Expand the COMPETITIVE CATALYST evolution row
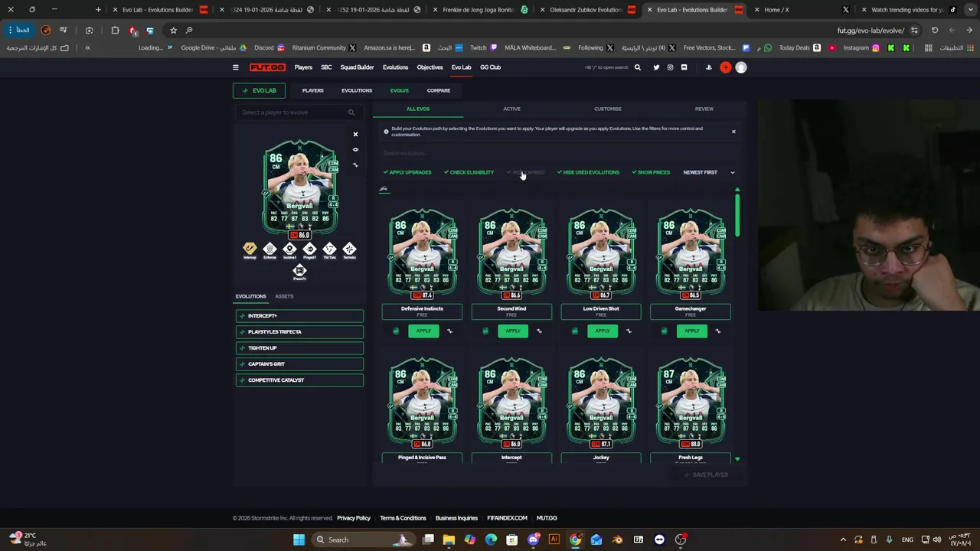The height and width of the screenshot is (551, 980). 299,380
